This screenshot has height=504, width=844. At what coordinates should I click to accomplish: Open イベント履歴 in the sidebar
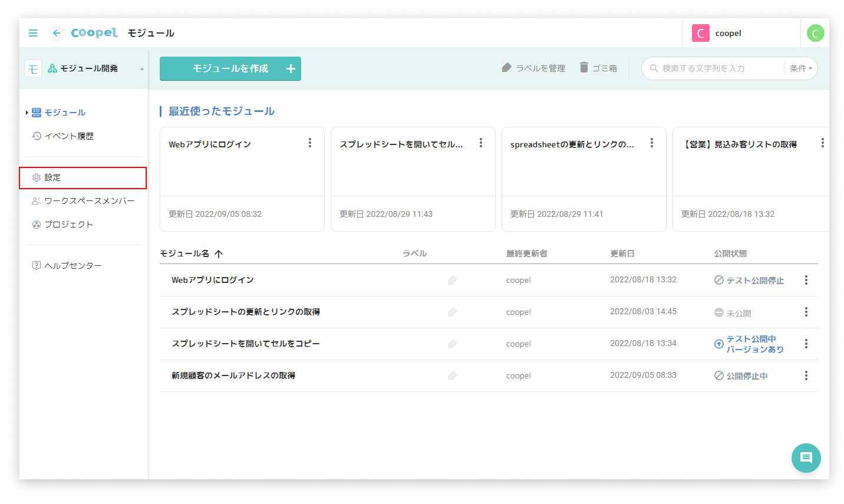pyautogui.click(x=63, y=136)
